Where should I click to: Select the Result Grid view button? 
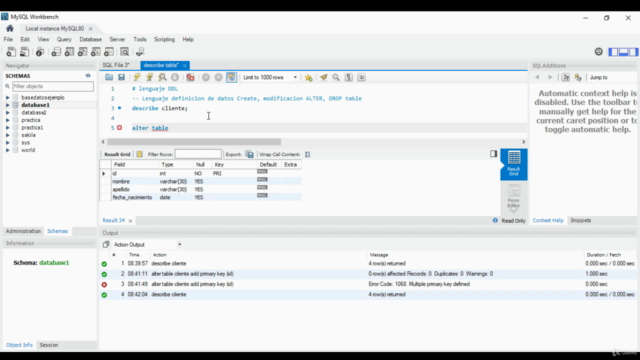pyautogui.click(x=513, y=164)
